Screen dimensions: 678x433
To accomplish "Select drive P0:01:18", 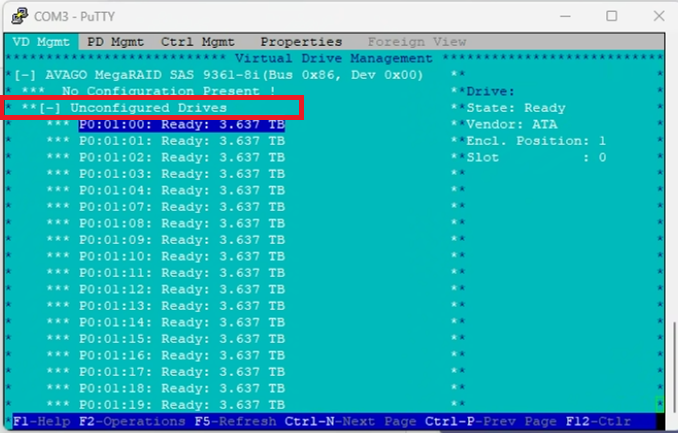I will (182, 388).
